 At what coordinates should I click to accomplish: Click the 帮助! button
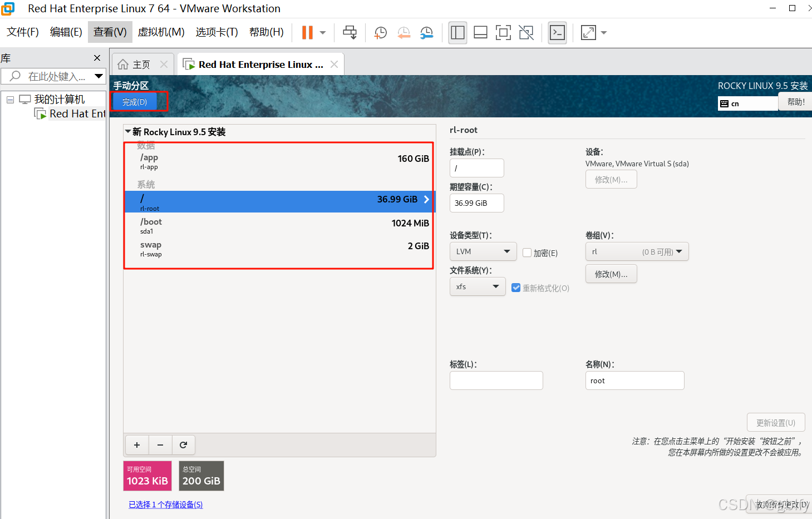click(x=796, y=102)
